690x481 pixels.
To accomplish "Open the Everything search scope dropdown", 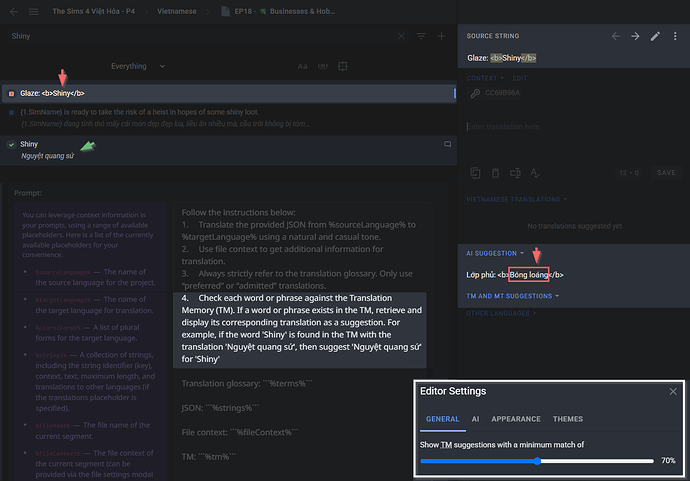I will 137,66.
